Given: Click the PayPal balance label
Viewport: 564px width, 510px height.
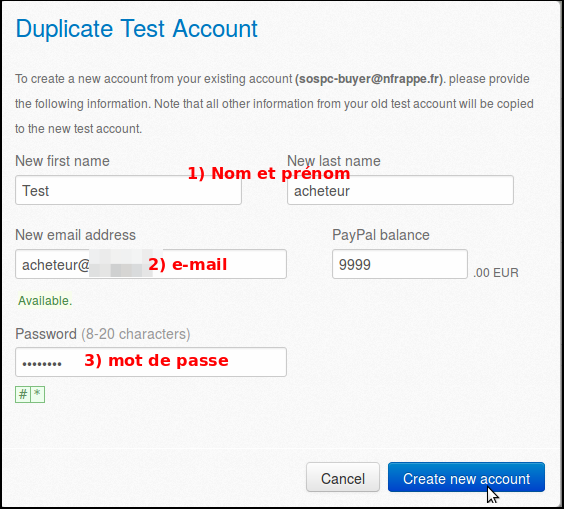Looking at the screenshot, I should 381,235.
